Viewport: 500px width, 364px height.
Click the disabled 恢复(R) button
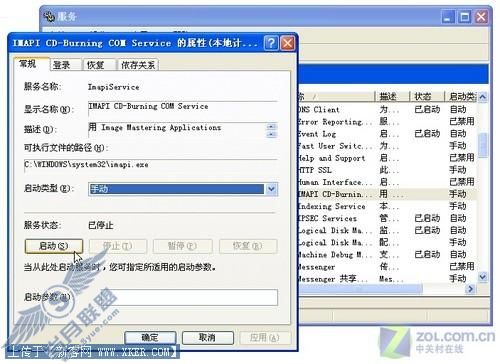248,246
